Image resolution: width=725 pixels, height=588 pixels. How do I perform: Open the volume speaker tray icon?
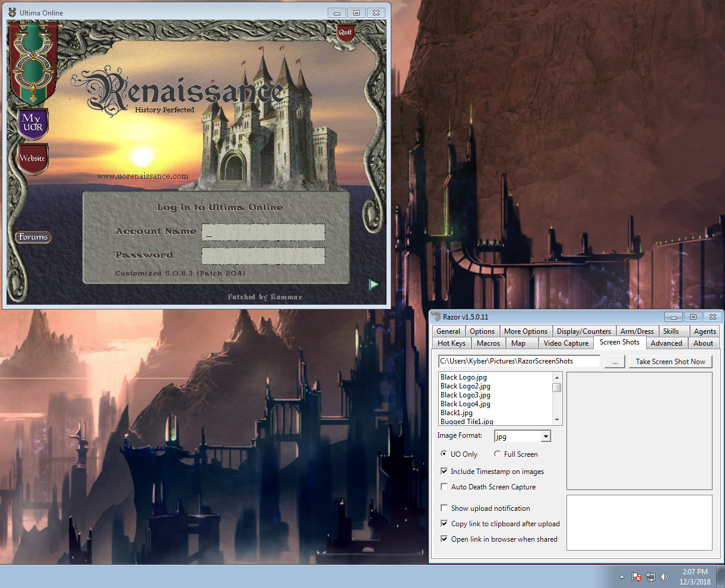tap(664, 577)
